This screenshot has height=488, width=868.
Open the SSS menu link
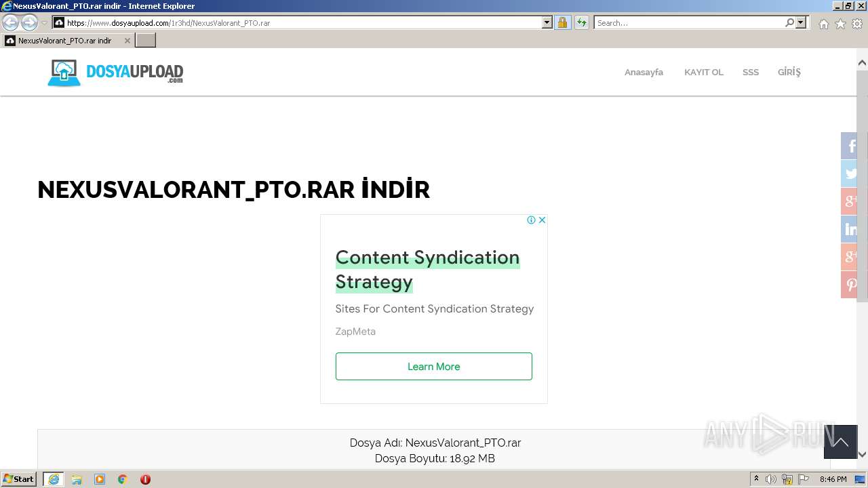tap(751, 72)
